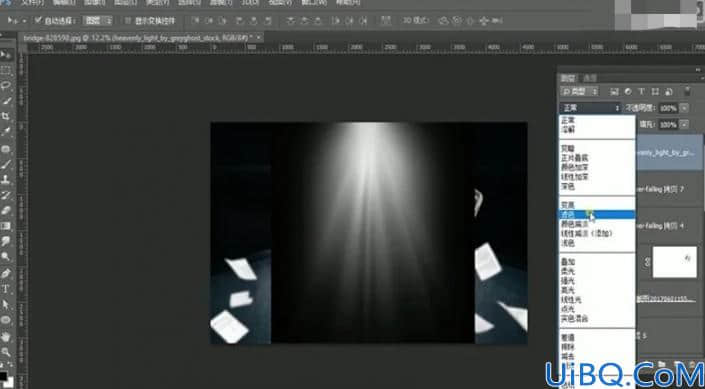Select the Dodge tool

click(6, 257)
